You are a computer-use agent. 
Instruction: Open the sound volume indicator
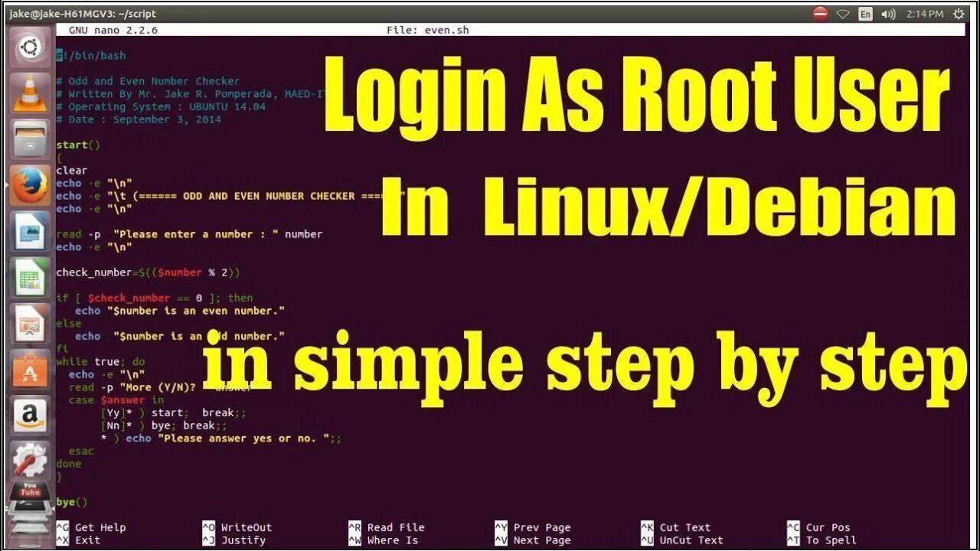click(888, 14)
